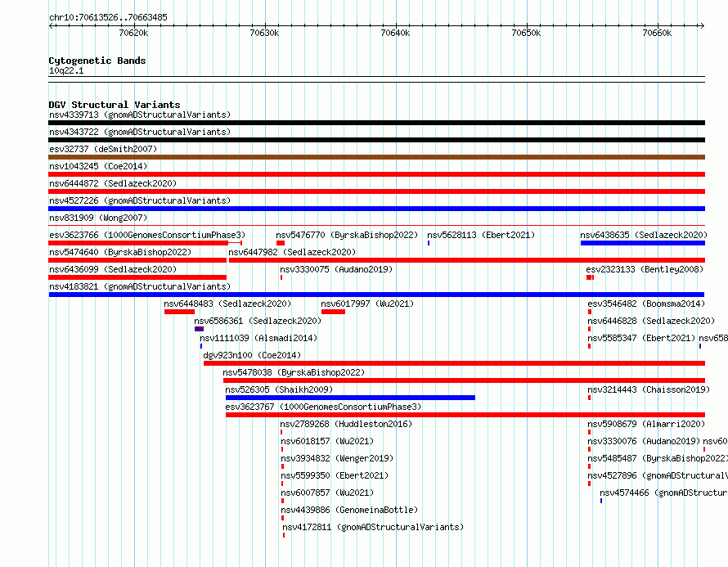Screen dimensions: 728x567
Task: Click the nsv6446828 Sedlazeck2020 label
Action: click(x=651, y=321)
